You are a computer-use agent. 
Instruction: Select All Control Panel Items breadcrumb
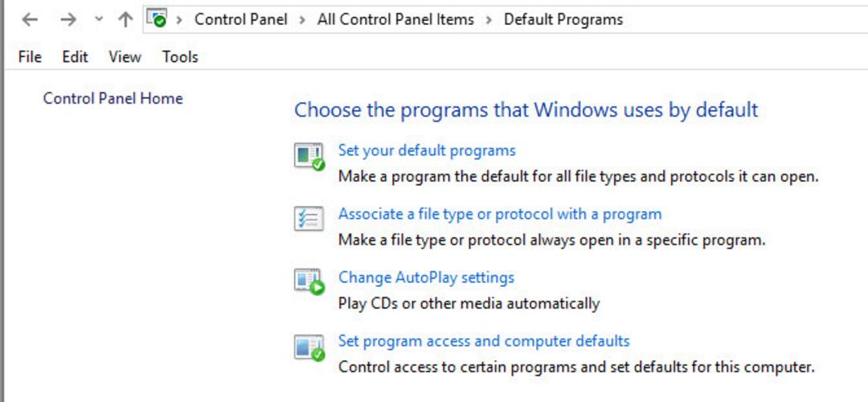click(395, 20)
